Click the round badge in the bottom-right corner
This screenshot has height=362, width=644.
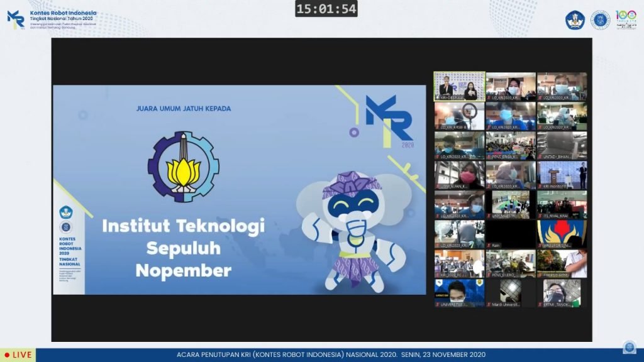pyautogui.click(x=629, y=348)
